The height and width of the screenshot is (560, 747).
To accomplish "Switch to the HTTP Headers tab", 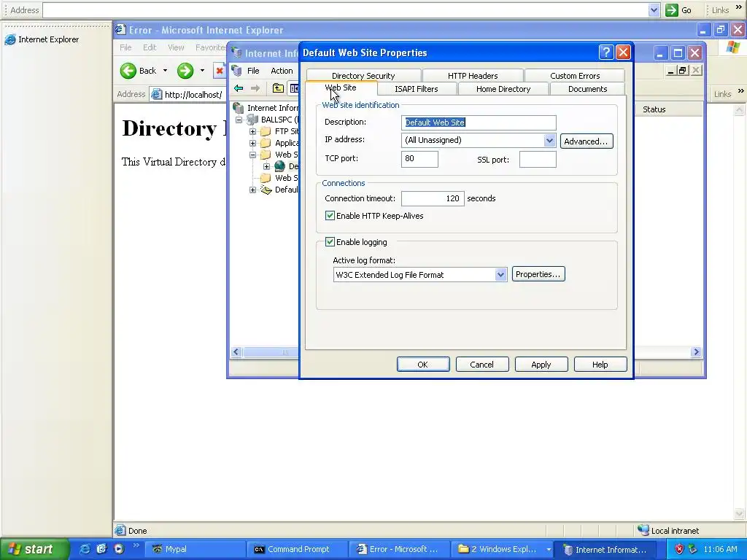I will (x=473, y=76).
